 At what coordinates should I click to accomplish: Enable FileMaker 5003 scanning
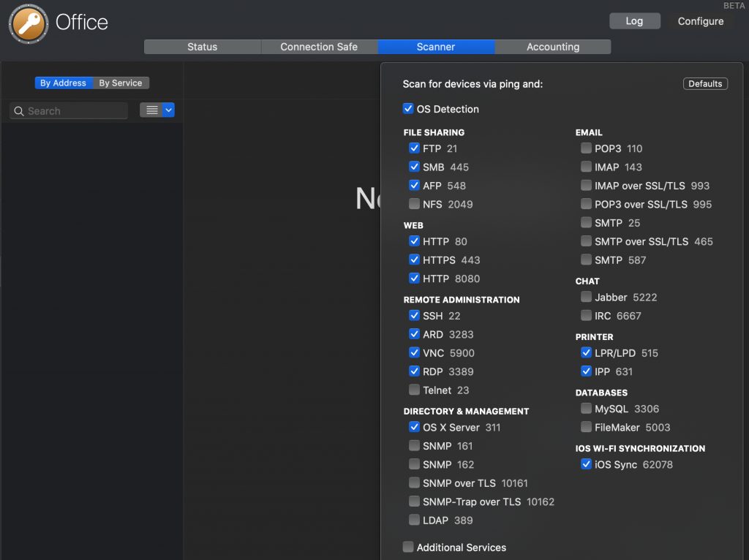pyautogui.click(x=586, y=427)
